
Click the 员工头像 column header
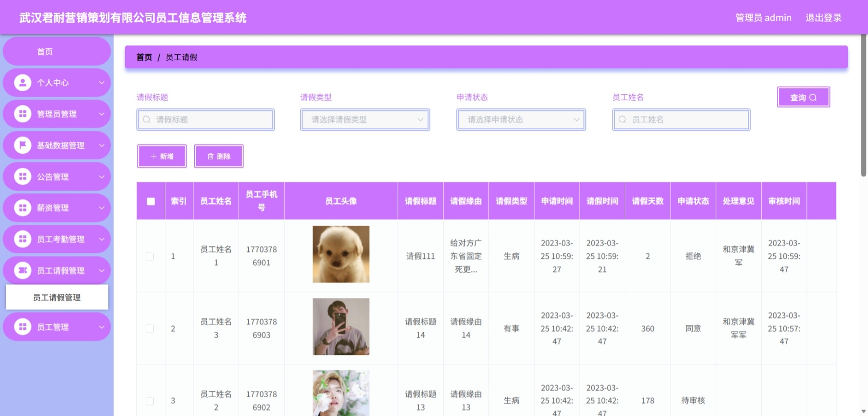[x=341, y=201]
